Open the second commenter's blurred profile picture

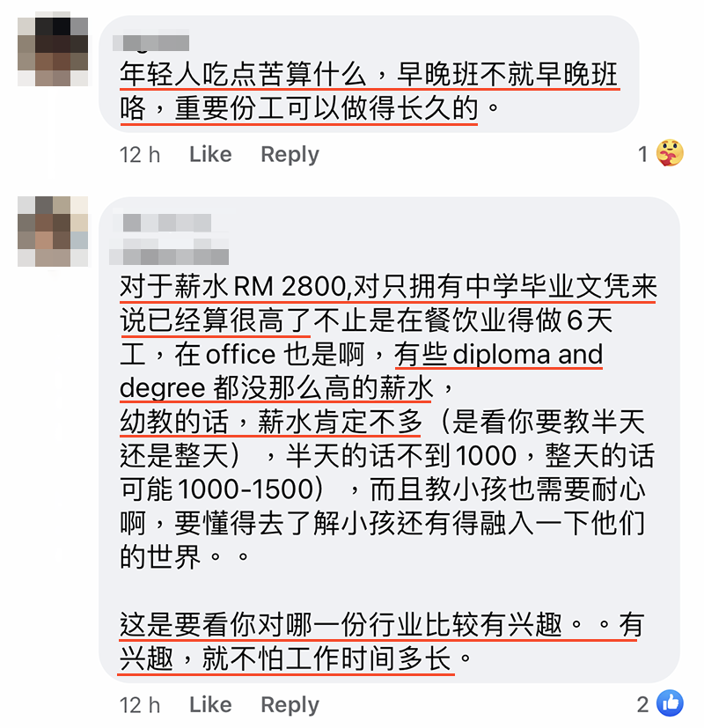53,232
